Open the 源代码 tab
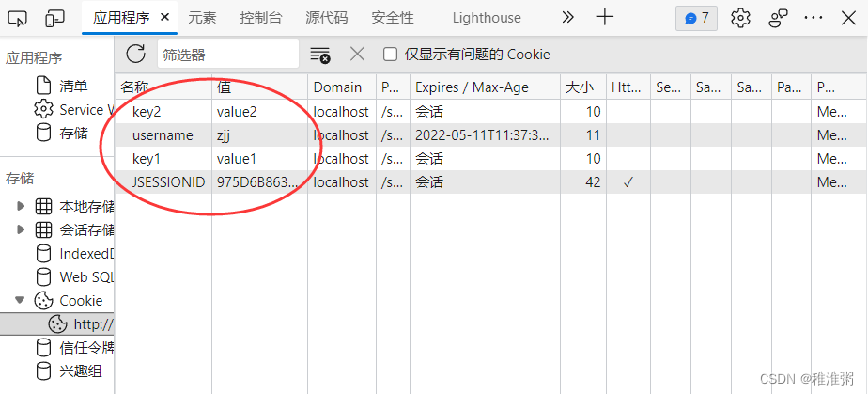Image resolution: width=868 pixels, height=394 pixels. pyautogui.click(x=327, y=18)
